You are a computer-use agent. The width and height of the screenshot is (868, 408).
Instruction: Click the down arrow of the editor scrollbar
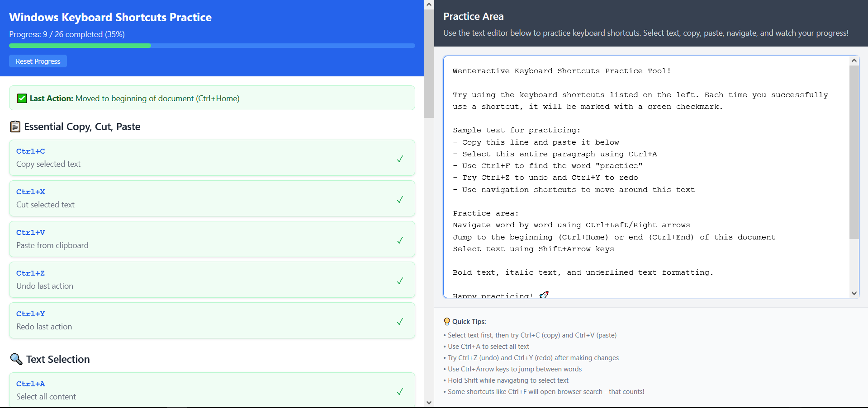[x=854, y=293]
